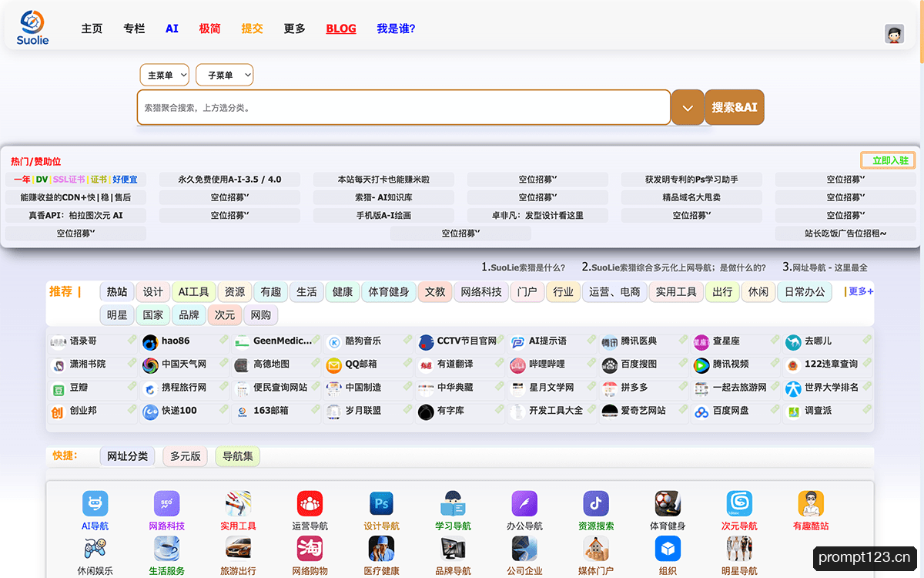924x578 pixels.
Task: Open the 休闲娱乐 gamepad icon
Action: pos(95,549)
